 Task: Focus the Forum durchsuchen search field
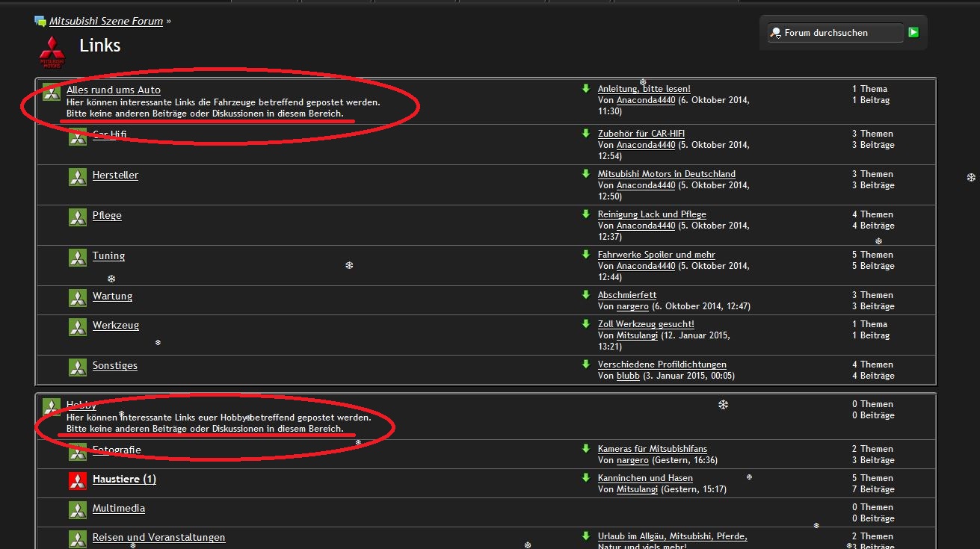pos(834,33)
